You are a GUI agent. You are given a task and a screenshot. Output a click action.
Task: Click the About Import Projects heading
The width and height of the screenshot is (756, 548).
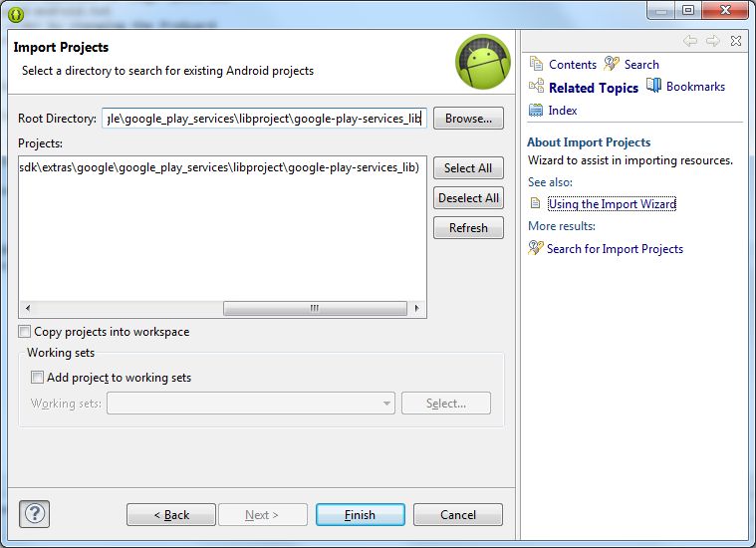tap(589, 142)
